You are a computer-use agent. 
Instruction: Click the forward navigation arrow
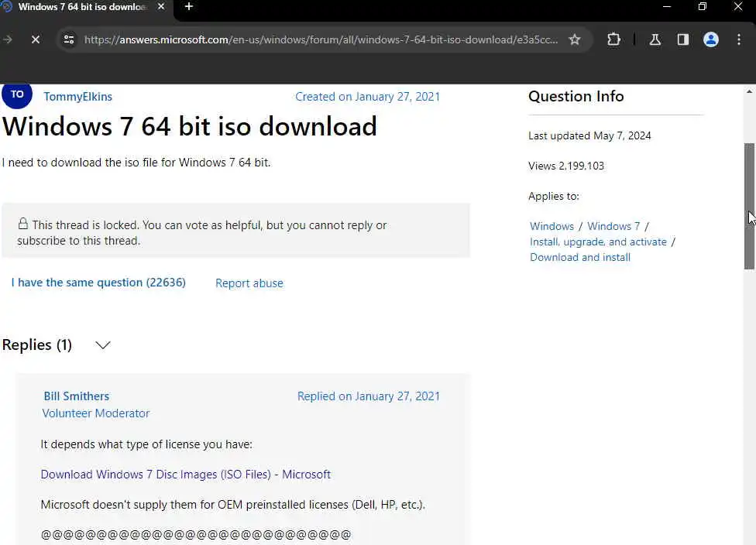click(x=7, y=39)
